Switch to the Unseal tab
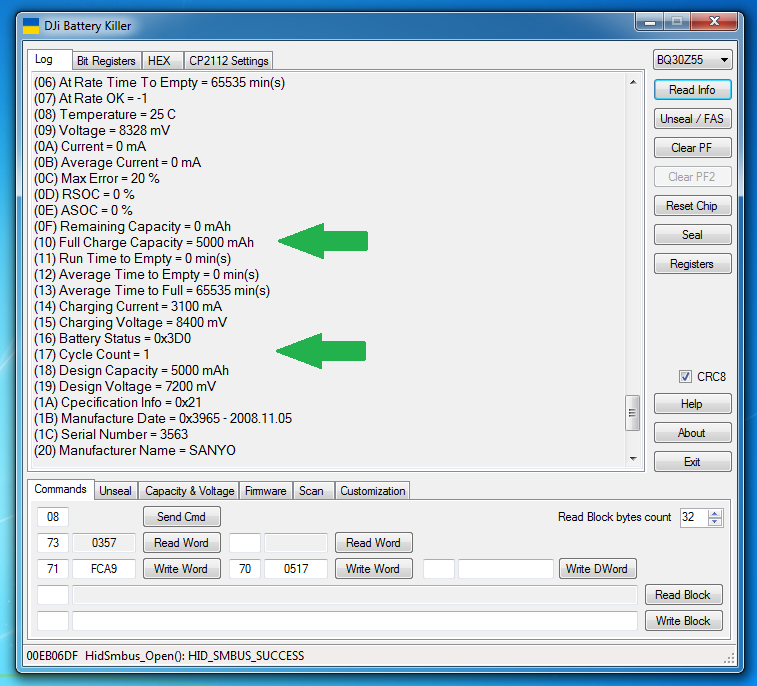 pos(115,491)
